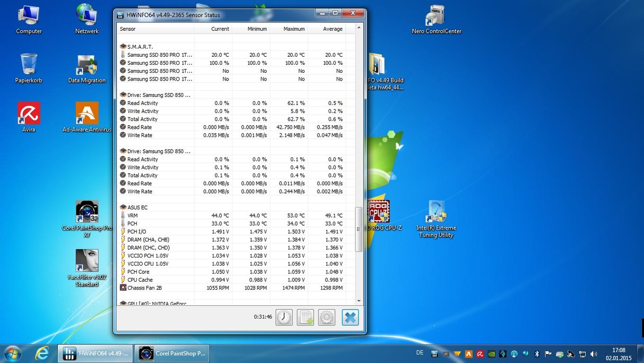This screenshot has width=644, height=363.
Task: Select the PCH Core row
Action: [231, 272]
